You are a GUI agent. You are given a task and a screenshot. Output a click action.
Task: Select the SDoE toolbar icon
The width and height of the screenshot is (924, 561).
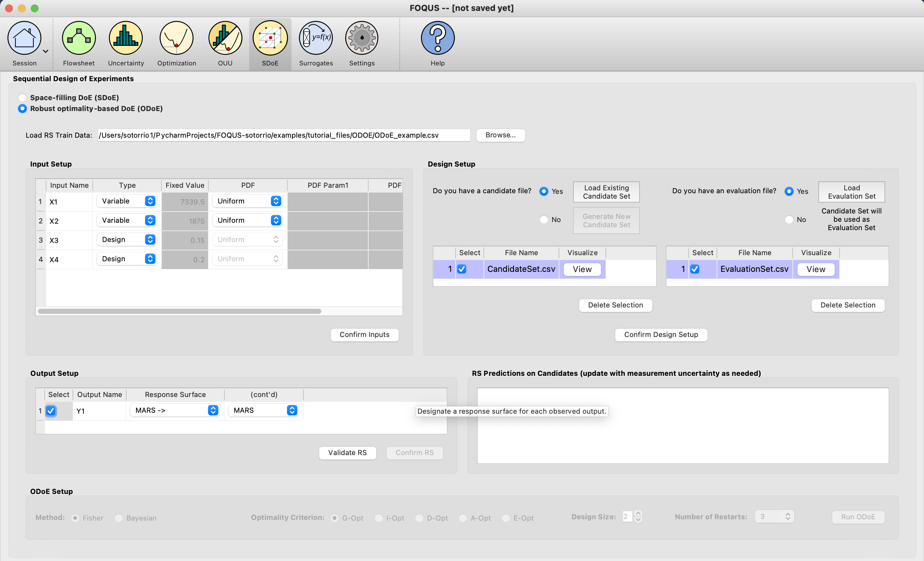[270, 43]
